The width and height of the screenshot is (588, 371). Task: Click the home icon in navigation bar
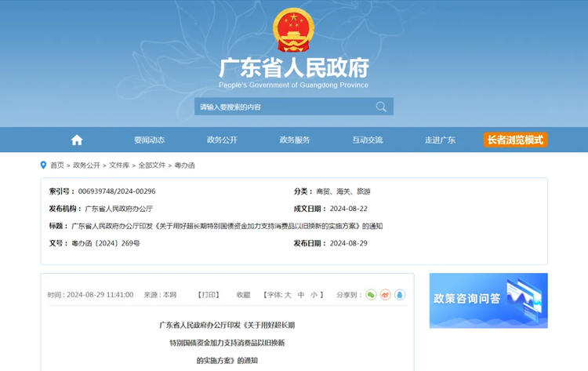77,140
